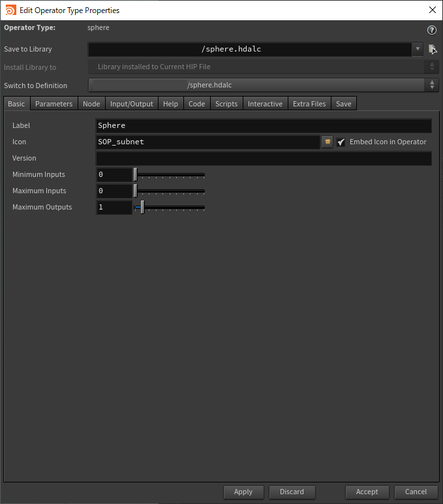Click the empty Version input field
This screenshot has height=504, width=443.
[x=264, y=158]
